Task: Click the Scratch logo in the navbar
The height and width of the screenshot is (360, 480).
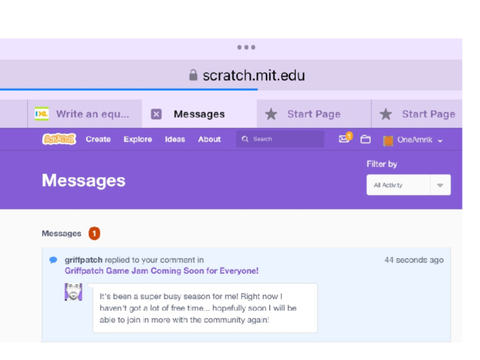Action: (x=59, y=139)
